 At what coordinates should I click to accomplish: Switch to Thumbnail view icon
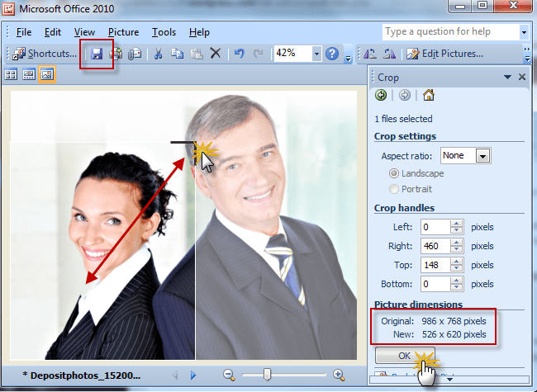click(11, 74)
